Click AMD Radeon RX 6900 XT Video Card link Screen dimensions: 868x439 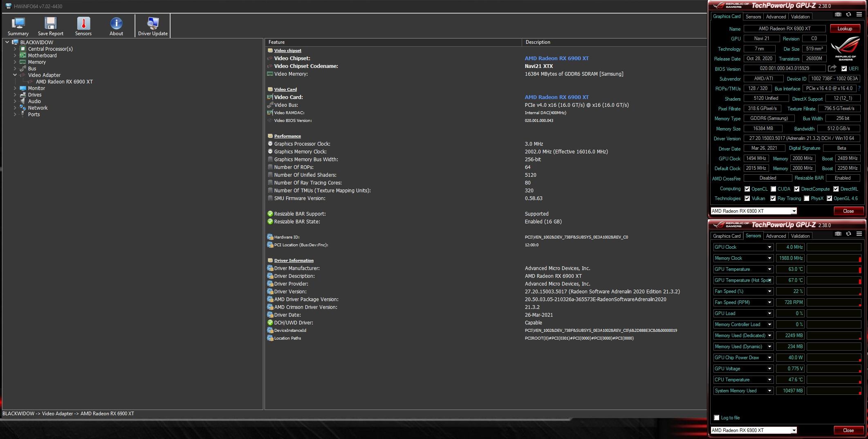click(x=556, y=97)
